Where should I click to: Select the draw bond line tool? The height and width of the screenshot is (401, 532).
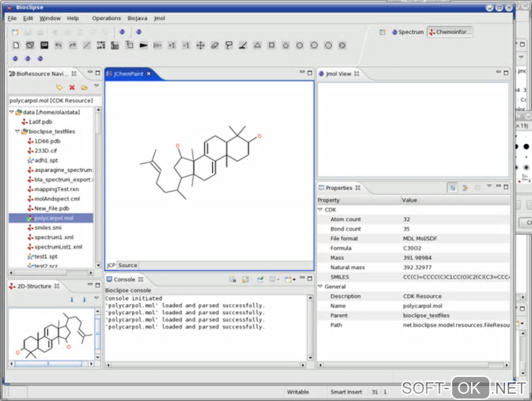point(87,45)
